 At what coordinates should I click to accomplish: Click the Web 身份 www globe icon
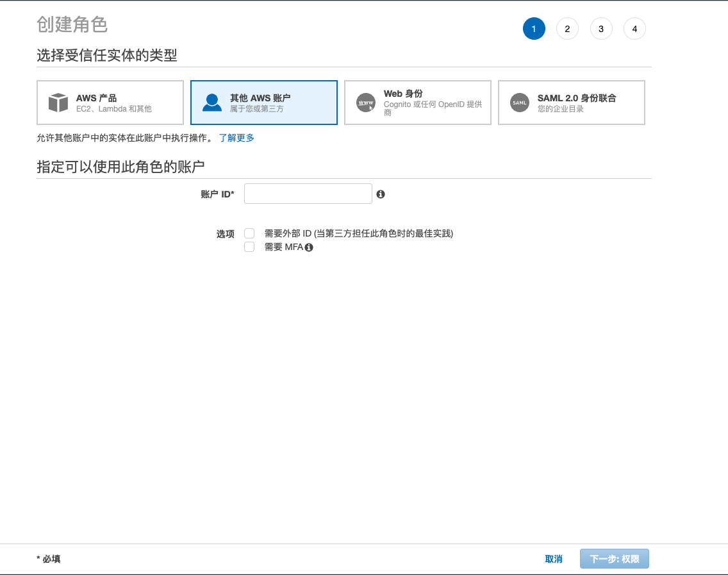point(366,103)
